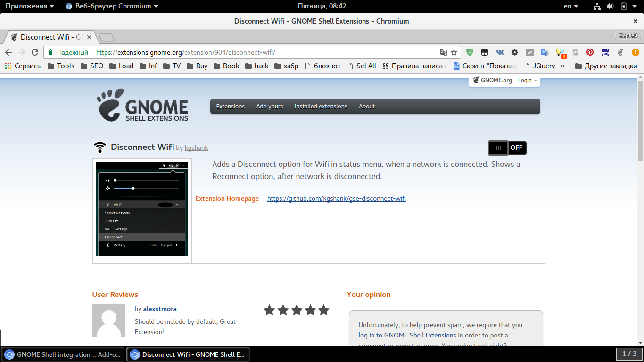The width and height of the screenshot is (644, 362).
Task: Click the GNOME.org link
Action: [493, 80]
